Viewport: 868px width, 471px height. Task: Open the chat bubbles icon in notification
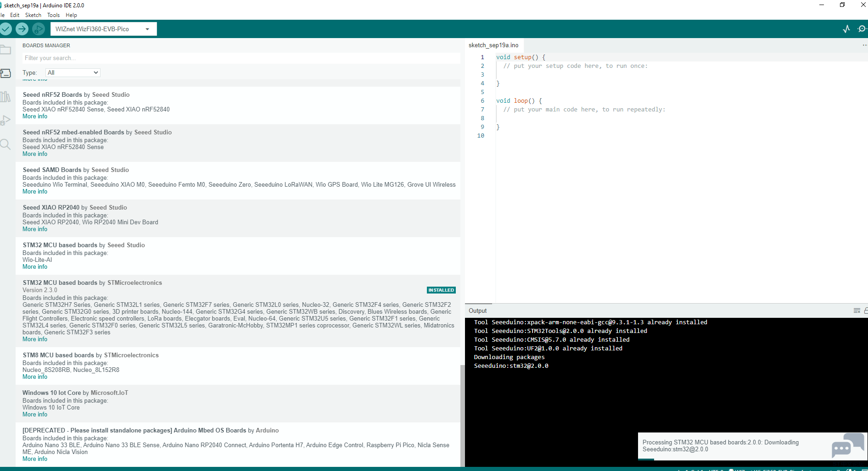pyautogui.click(x=847, y=445)
